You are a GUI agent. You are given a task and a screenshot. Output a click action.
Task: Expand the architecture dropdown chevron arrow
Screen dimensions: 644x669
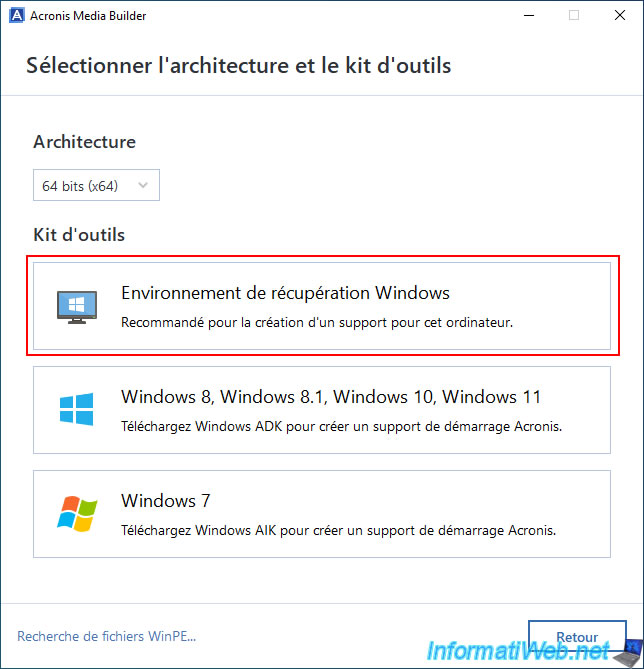point(144,185)
